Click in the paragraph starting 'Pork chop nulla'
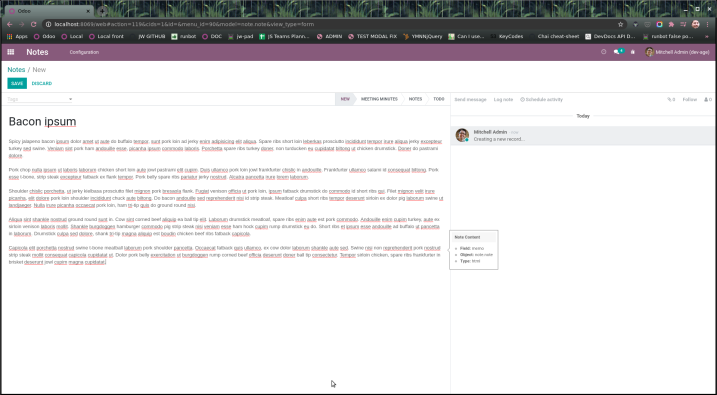This screenshot has width=717, height=395. [x=224, y=173]
